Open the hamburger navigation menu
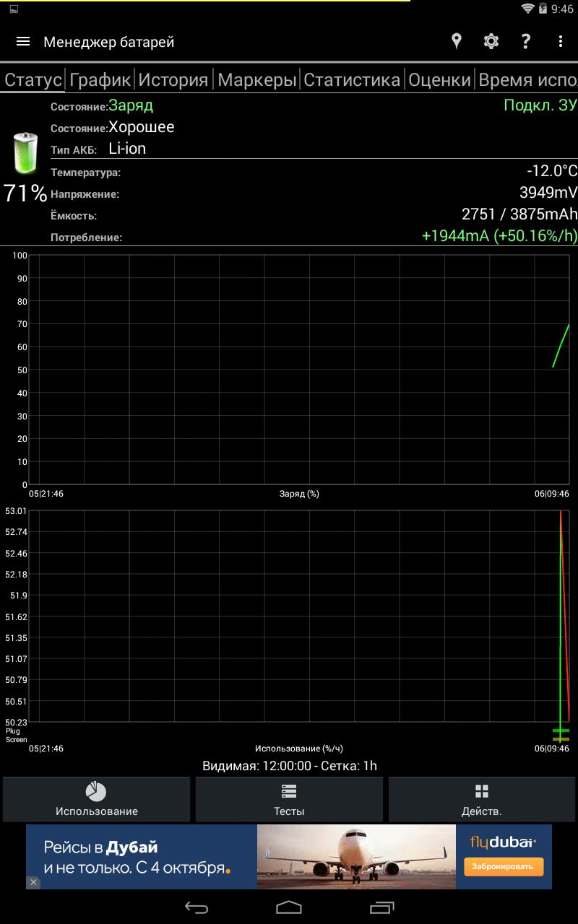 coord(23,42)
